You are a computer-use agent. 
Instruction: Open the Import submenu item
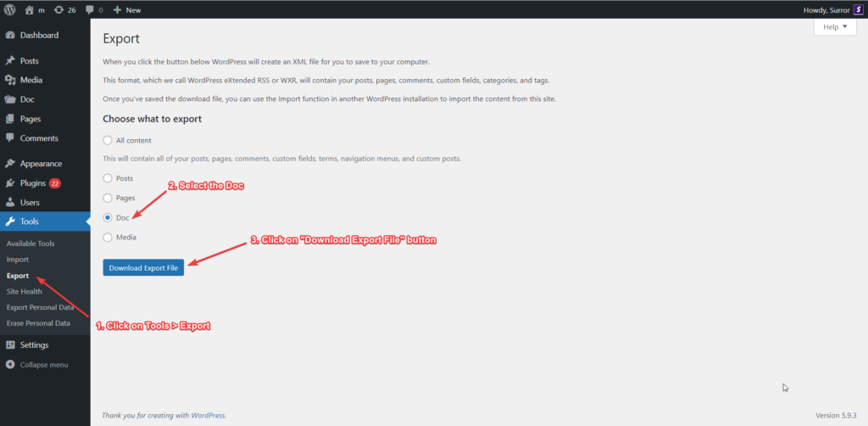(x=18, y=260)
